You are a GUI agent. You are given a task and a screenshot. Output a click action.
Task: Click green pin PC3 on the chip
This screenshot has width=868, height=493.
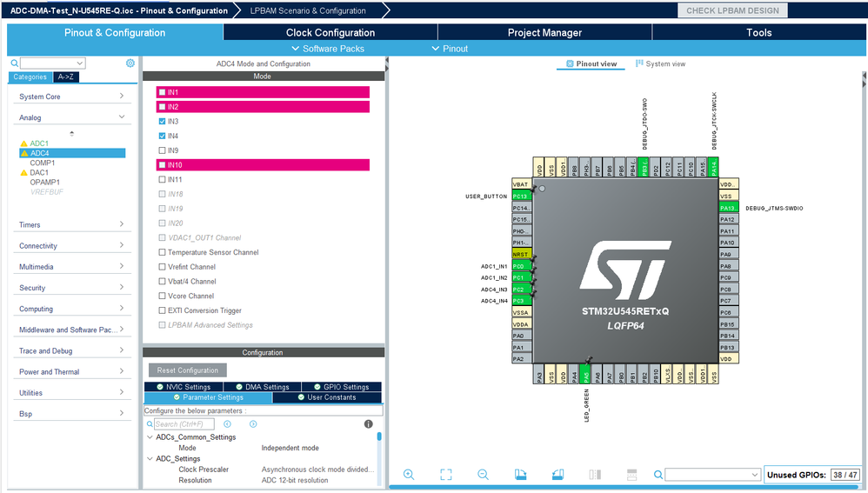[521, 301]
